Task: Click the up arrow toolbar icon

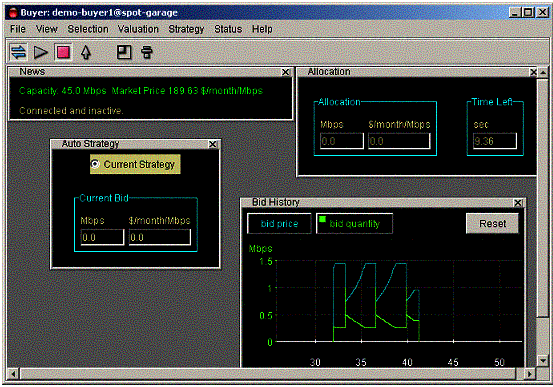Action: (x=86, y=53)
